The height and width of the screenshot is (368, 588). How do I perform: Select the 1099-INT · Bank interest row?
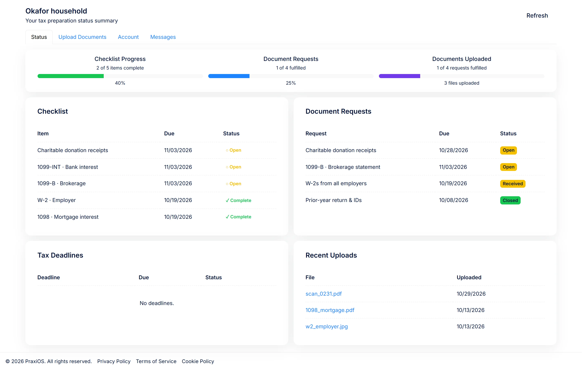157,167
